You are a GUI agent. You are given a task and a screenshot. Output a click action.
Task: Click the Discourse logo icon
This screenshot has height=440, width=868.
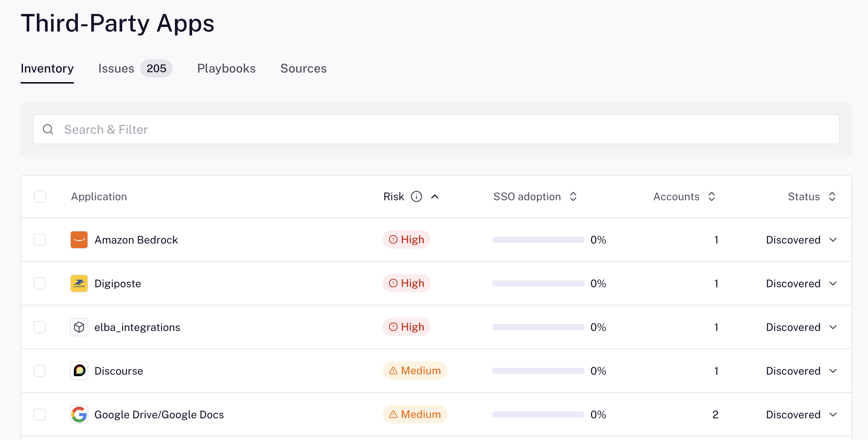[x=79, y=371]
